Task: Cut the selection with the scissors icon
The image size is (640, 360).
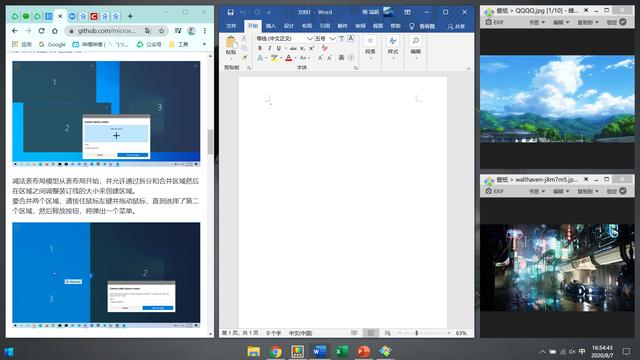Action: (x=244, y=38)
